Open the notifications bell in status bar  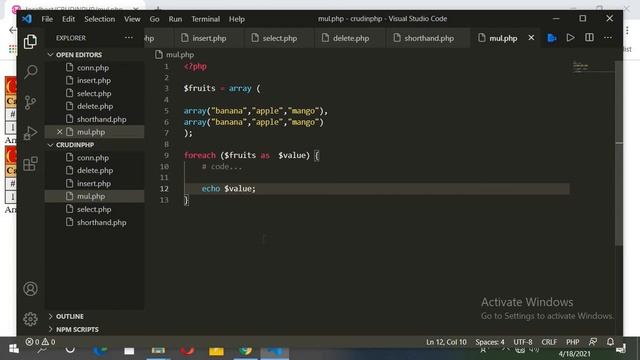[x=610, y=342]
